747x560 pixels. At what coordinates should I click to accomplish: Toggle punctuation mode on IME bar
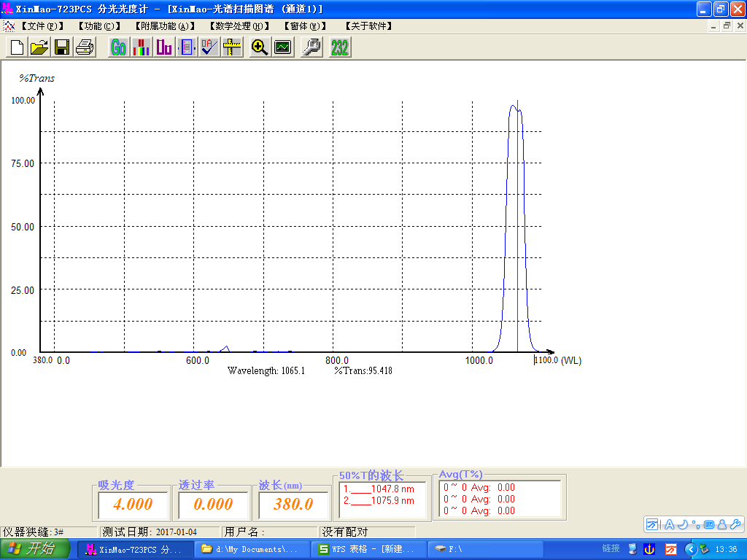(x=695, y=524)
